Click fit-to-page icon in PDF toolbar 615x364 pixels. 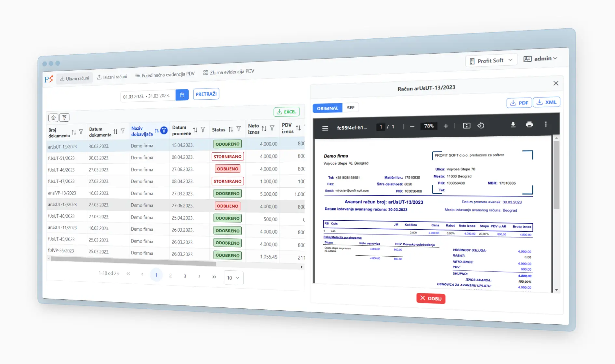tap(466, 126)
